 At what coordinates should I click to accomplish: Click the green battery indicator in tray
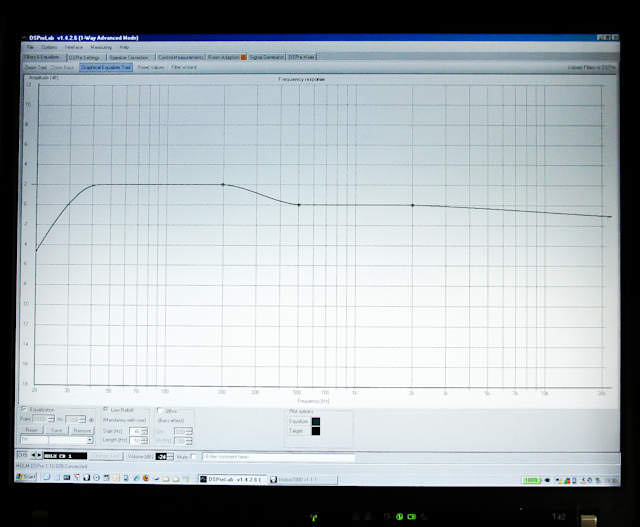click(531, 480)
